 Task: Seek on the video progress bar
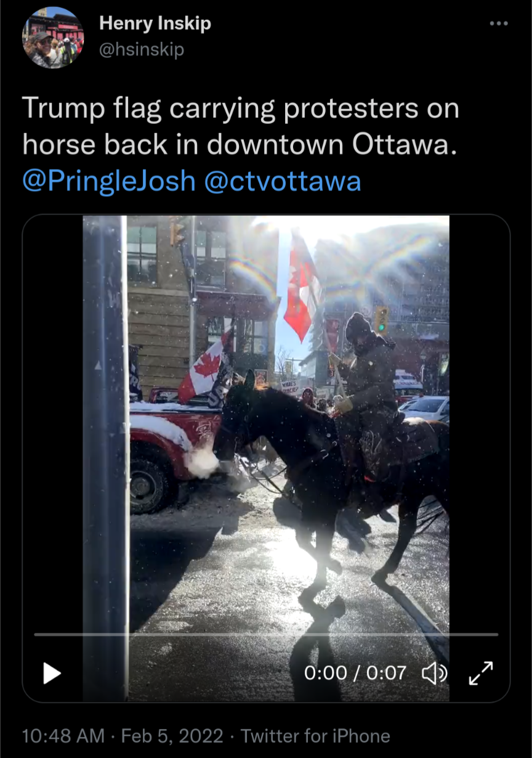click(266, 634)
